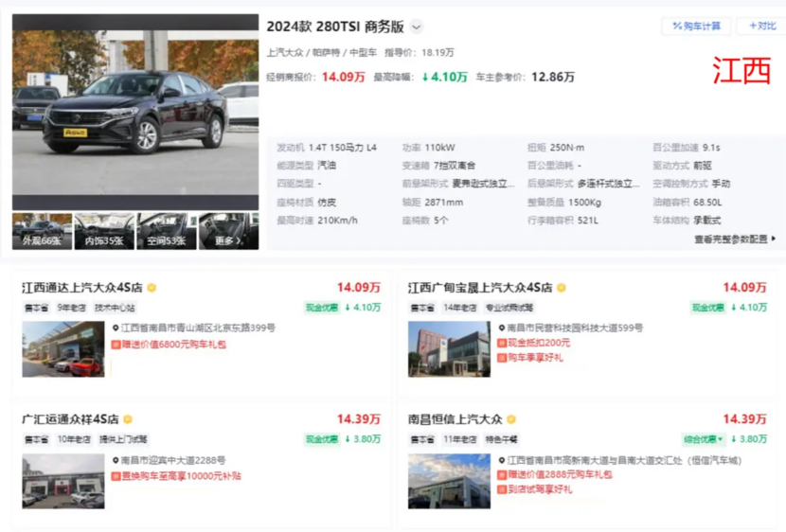Screen dimensions: 786x532
Task: Open the 江西广甸宝晟上汽大众4S店 dealer name
Action: pyautogui.click(x=480, y=288)
